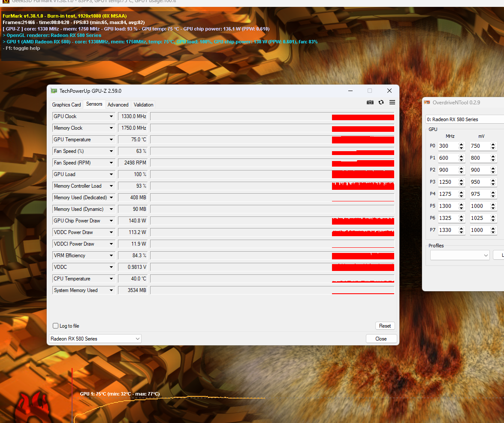Open the OverdriveNTool GPU selection dropdown

(x=465, y=119)
